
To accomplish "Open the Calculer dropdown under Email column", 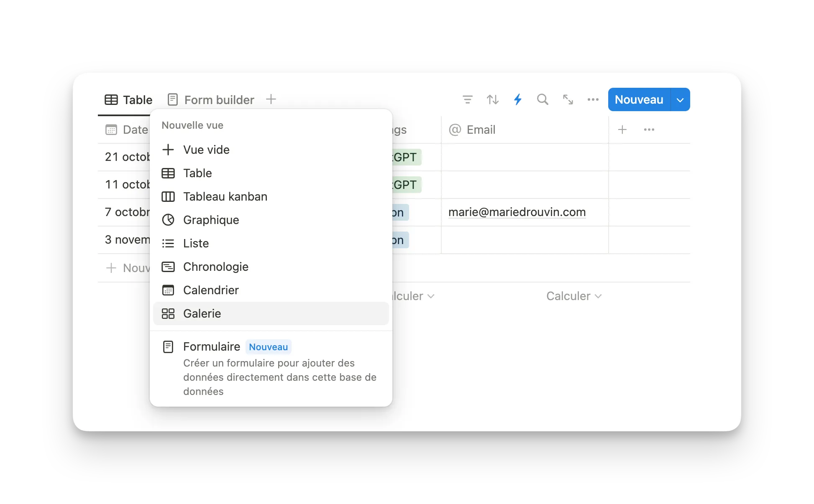I will 573,296.
